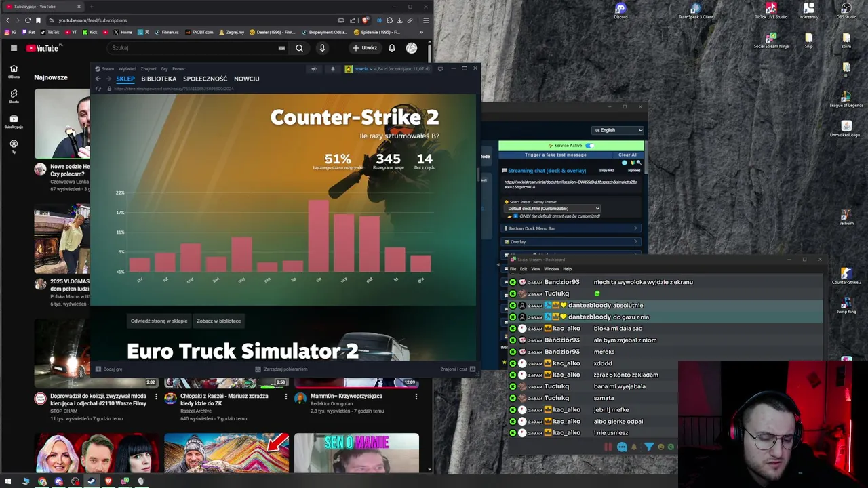Click the YouTube 'Utwórz' create button
This screenshot has height=488, width=868.
point(365,48)
